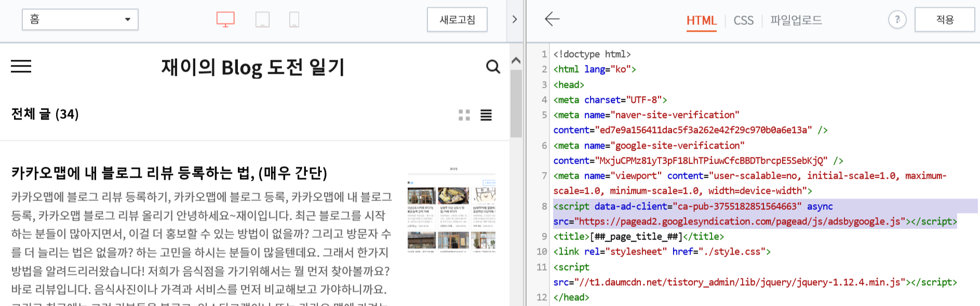Viewport: 980px width, 306px height.
Task: Open the Kakao map post thumbnail
Action: point(451,209)
